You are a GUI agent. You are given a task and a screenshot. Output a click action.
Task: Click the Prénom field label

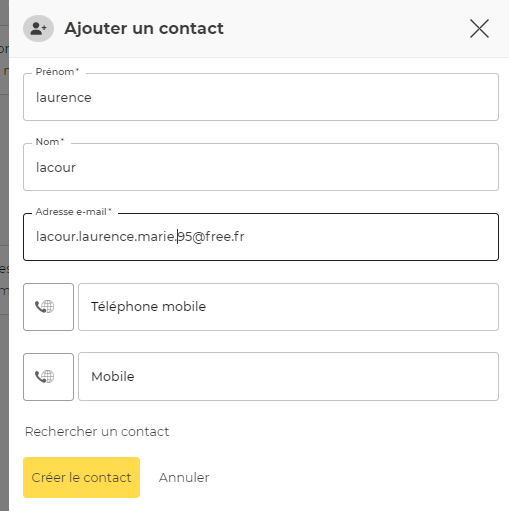(57, 72)
